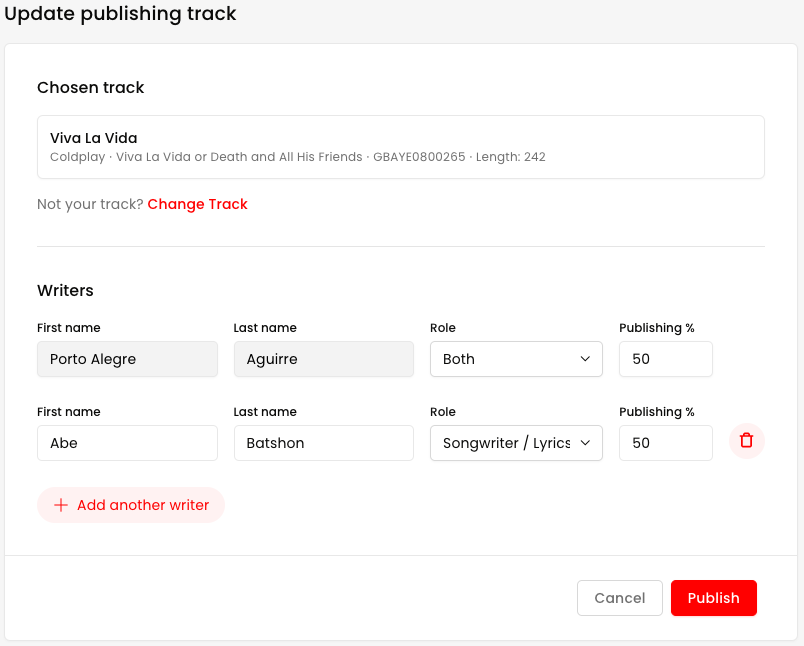
Task: Focus the First name field containing Abe
Action: (127, 443)
